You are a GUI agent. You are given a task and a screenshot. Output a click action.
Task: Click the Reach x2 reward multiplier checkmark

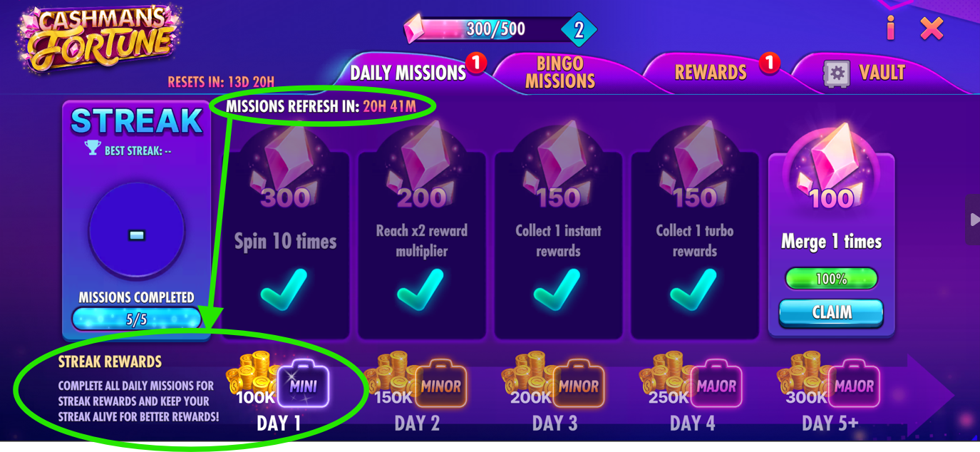(421, 289)
